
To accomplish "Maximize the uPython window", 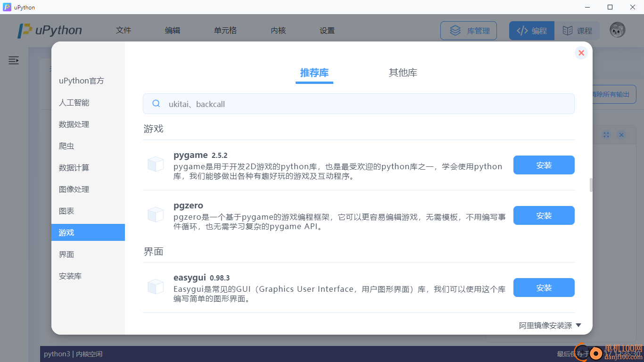I will 610,7.
